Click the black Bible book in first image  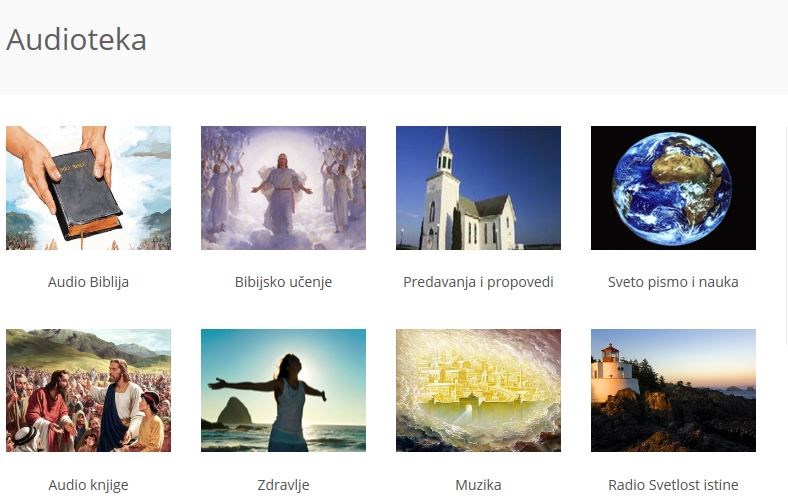[x=85, y=195]
